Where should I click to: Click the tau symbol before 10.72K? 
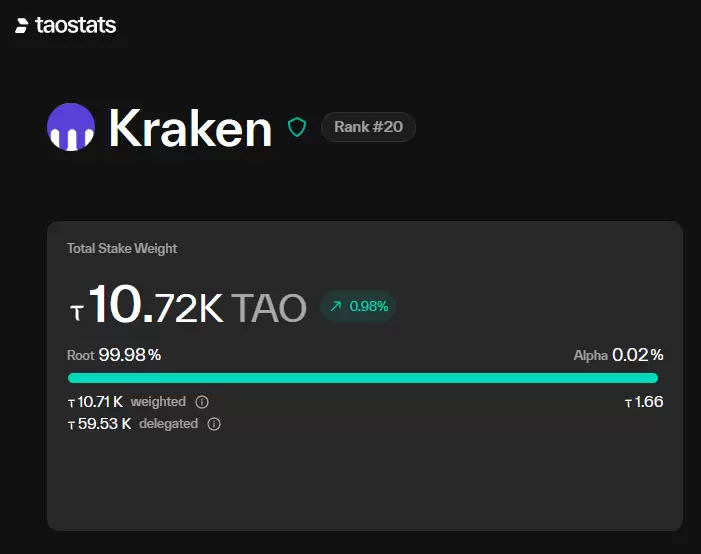pyautogui.click(x=77, y=313)
